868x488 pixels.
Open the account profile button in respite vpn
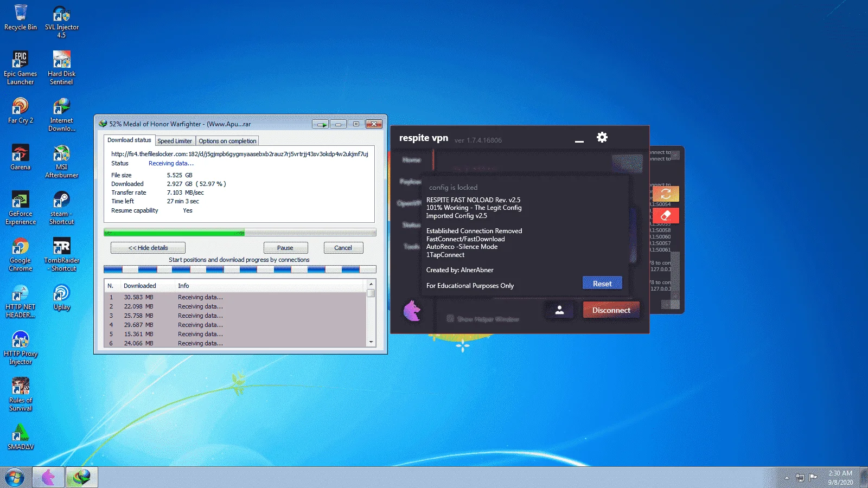pyautogui.click(x=559, y=310)
